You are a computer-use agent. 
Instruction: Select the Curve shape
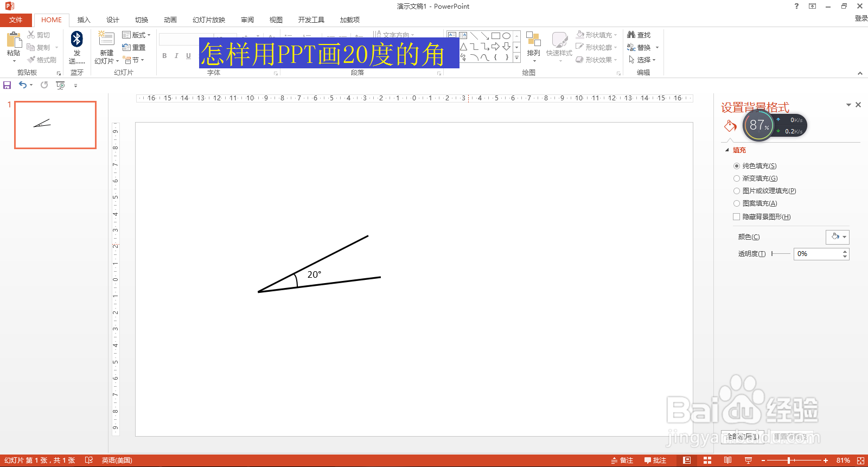484,57
